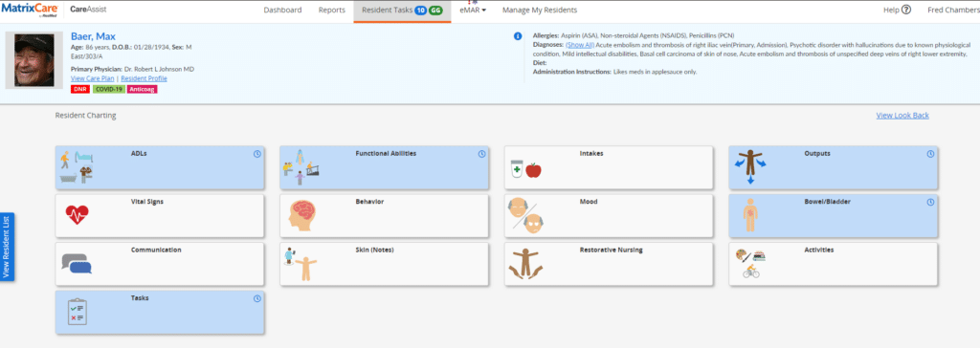Click the View Look Back link
Screen dimensions: 980x348
click(x=902, y=116)
